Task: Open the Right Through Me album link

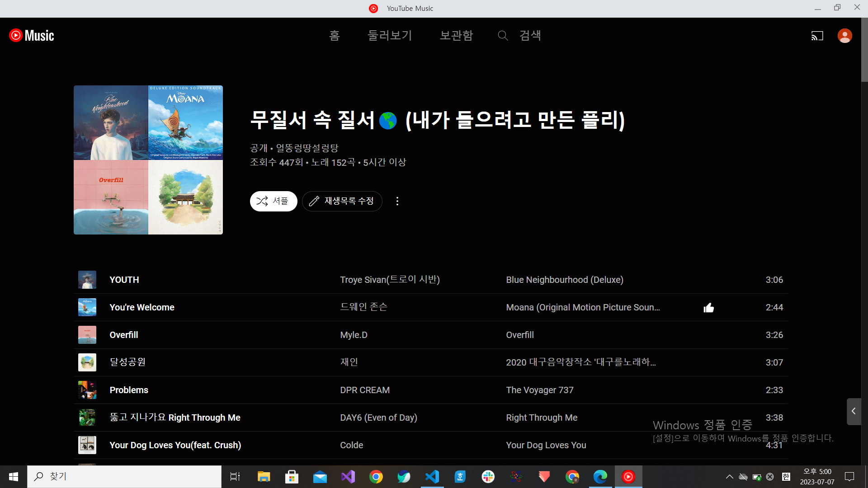Action: tap(542, 418)
